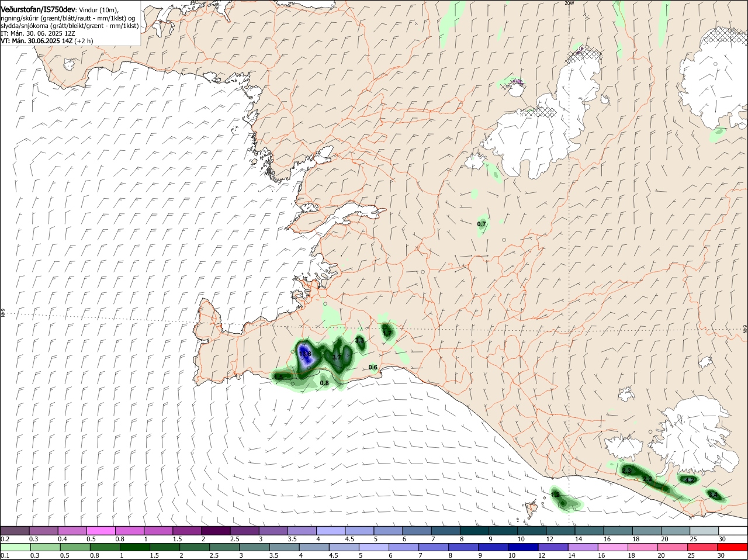Click the 20W longitude label at top
This screenshot has width=748, height=560.
pyautogui.click(x=569, y=3)
